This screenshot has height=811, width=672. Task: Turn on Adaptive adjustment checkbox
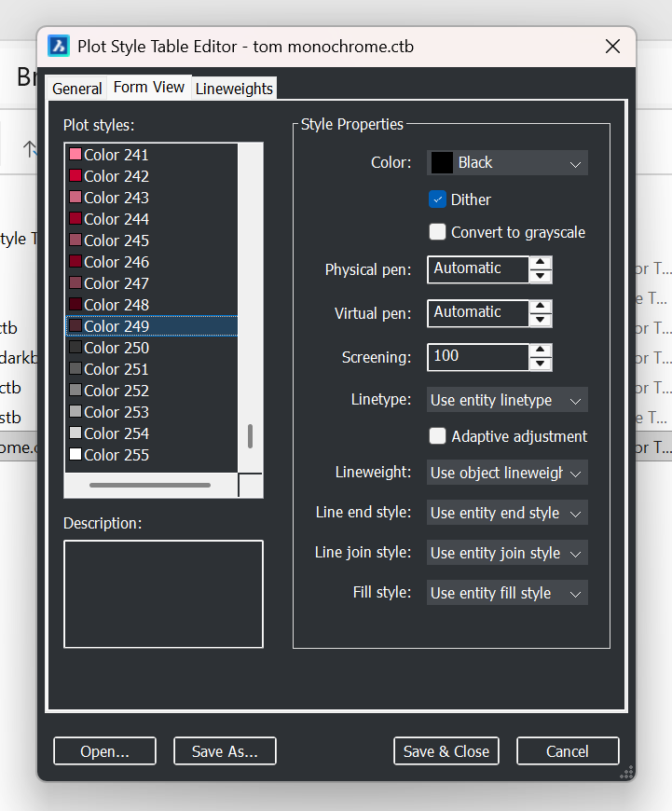point(437,436)
